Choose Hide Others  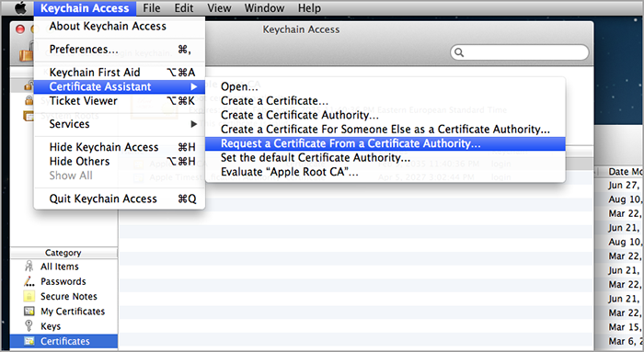click(120, 161)
